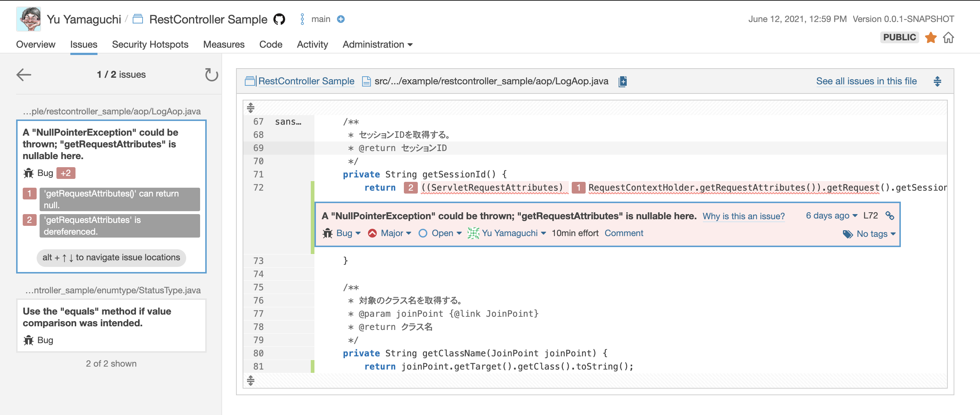Open the Major severity dropdown

click(x=393, y=233)
